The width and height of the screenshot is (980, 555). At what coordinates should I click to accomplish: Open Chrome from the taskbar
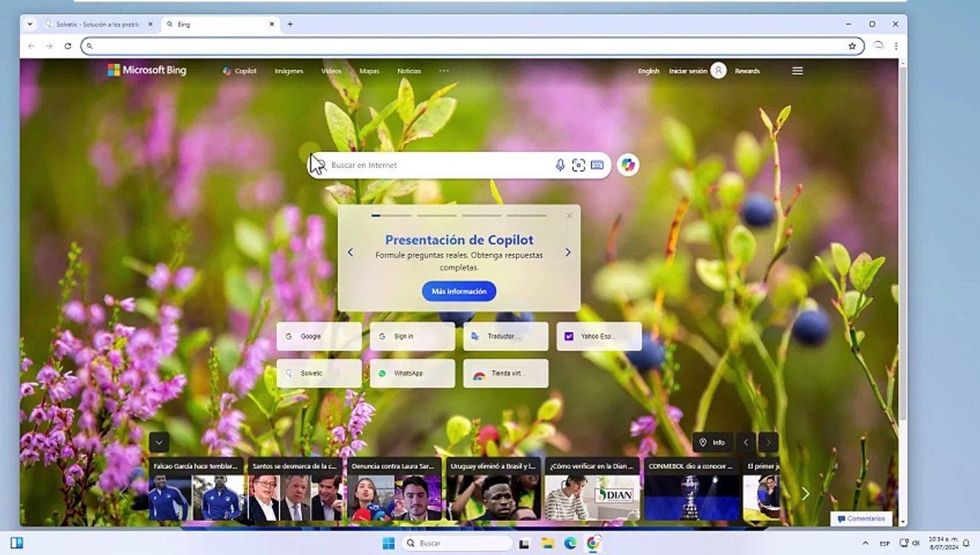click(593, 543)
